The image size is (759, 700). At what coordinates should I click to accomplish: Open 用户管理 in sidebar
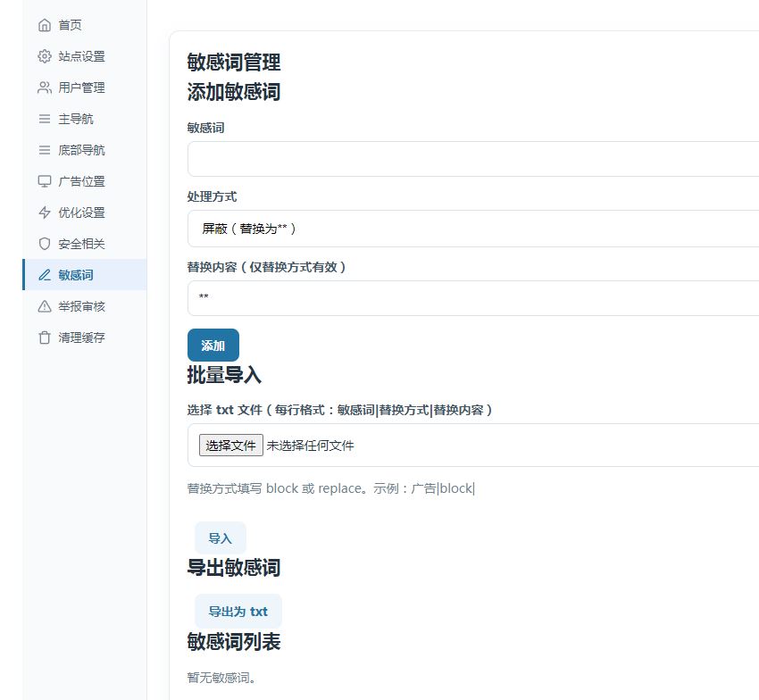85,87
